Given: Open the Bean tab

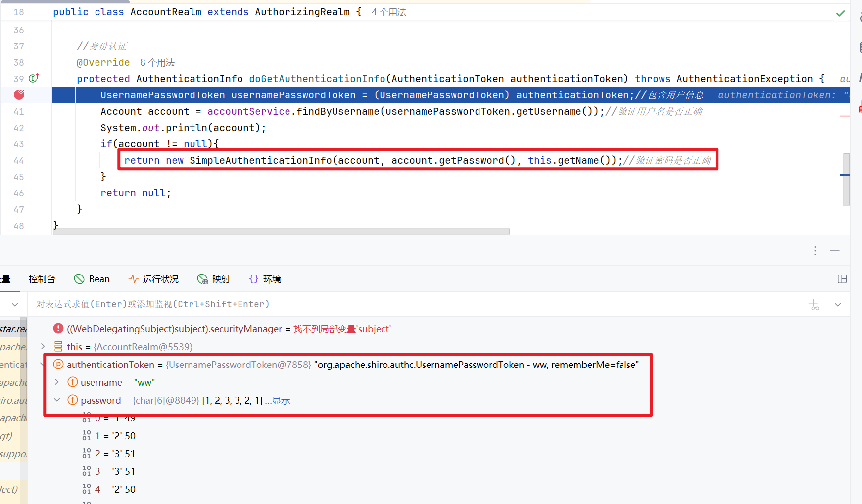Looking at the screenshot, I should click(x=92, y=279).
